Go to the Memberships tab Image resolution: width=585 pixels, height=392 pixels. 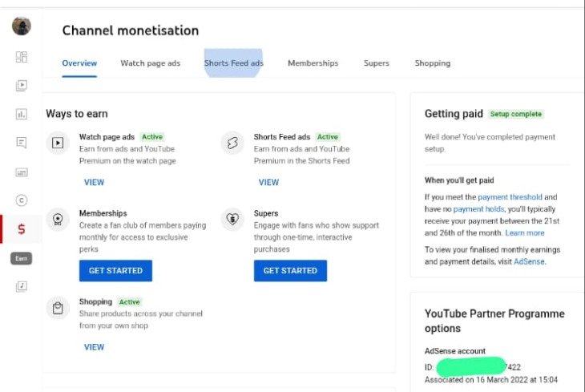(313, 63)
